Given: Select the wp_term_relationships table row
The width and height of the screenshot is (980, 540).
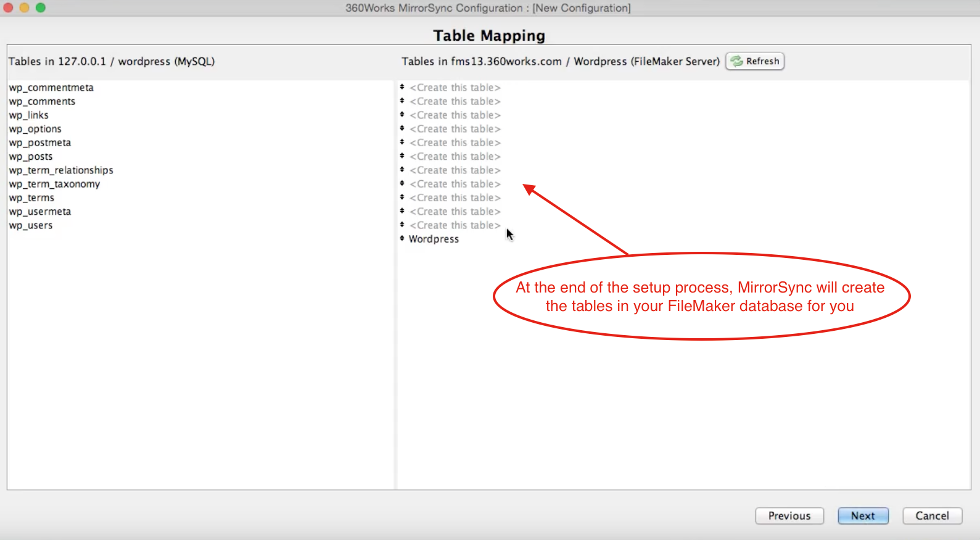Looking at the screenshot, I should 200,170.
